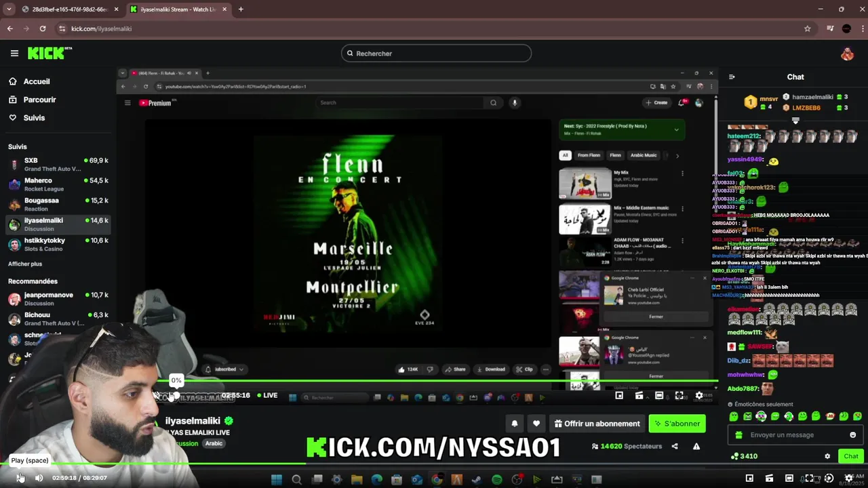Open My Mix options three dots

coord(682,174)
